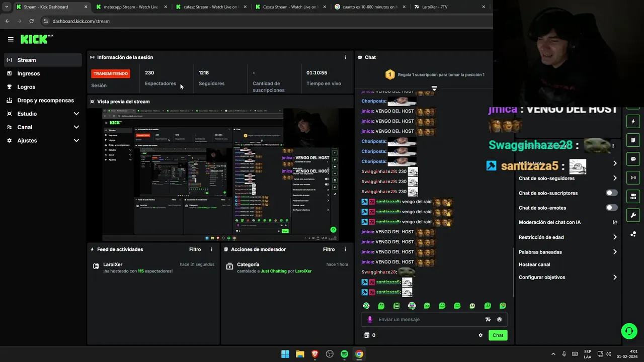Expand Palabras baneadas option

(568, 252)
